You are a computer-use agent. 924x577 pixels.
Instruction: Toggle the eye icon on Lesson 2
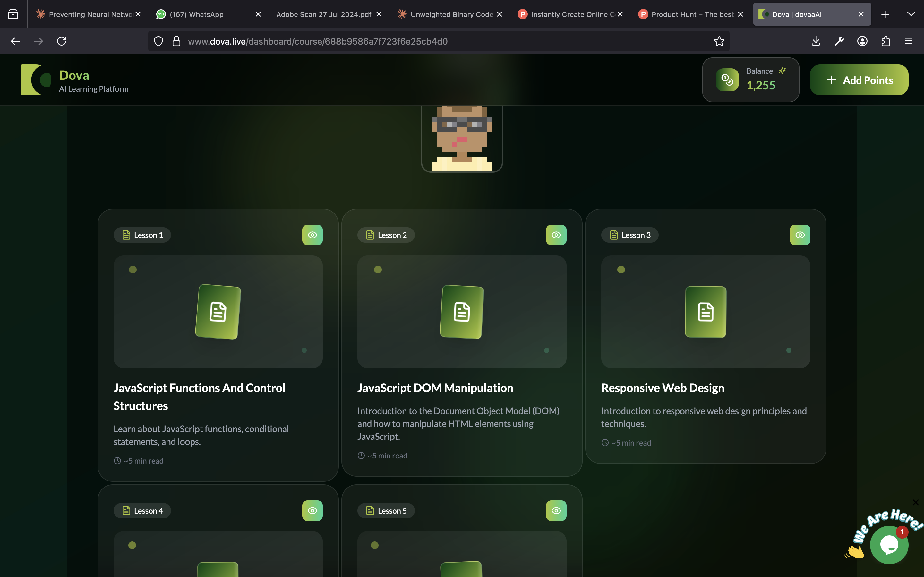click(556, 235)
